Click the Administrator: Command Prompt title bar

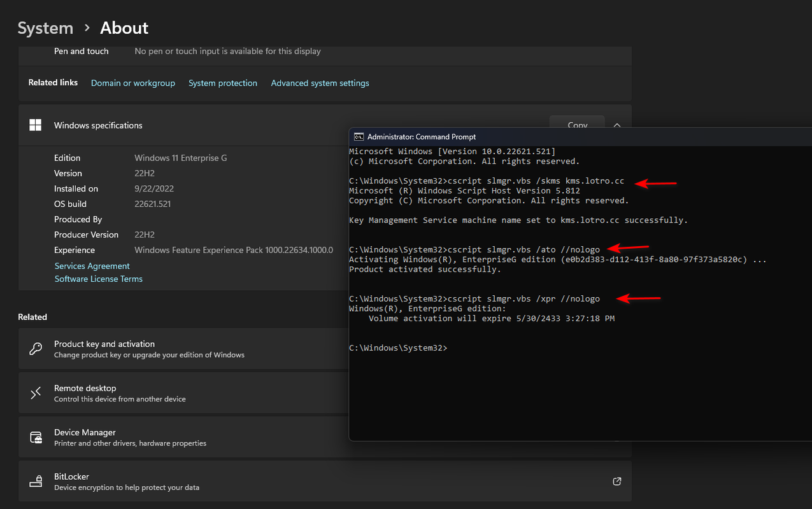pyautogui.click(x=580, y=137)
